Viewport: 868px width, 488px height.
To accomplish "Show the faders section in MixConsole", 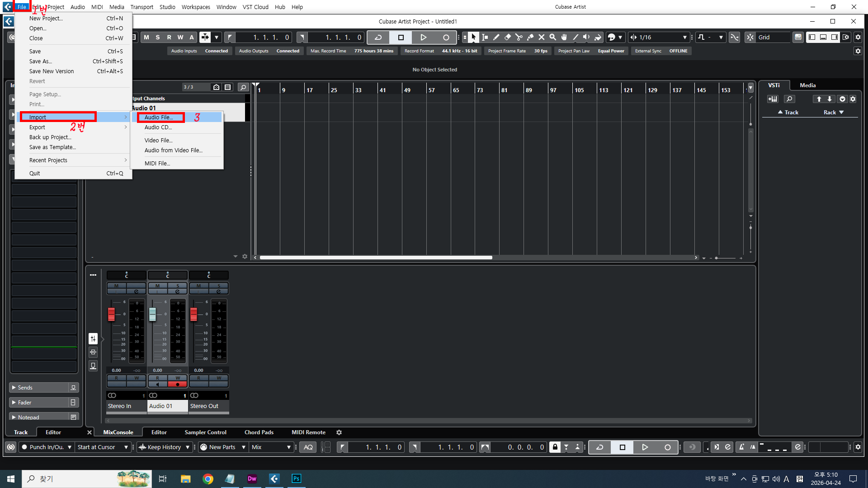I will 93,338.
